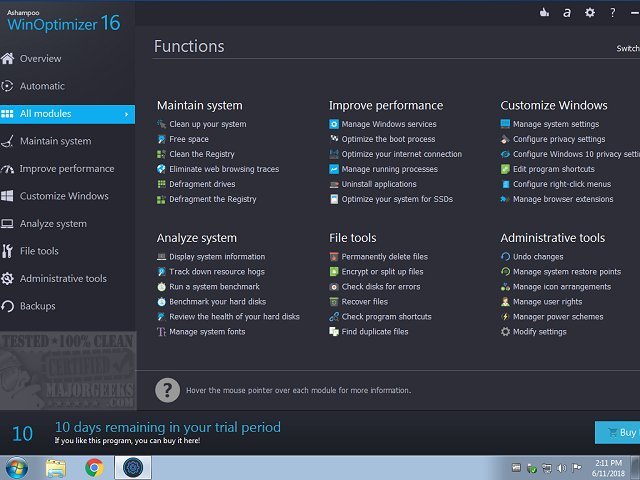Click icon beside Run a system benchmark

[x=161, y=287]
